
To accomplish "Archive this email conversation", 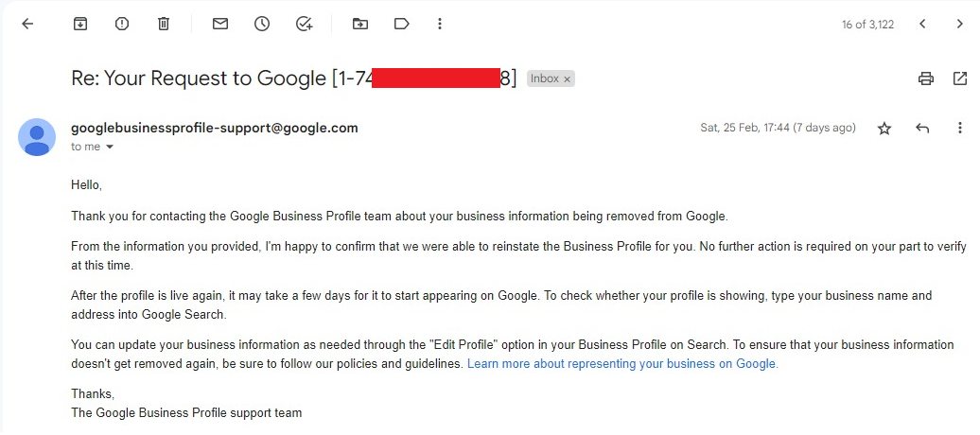I will point(80,24).
